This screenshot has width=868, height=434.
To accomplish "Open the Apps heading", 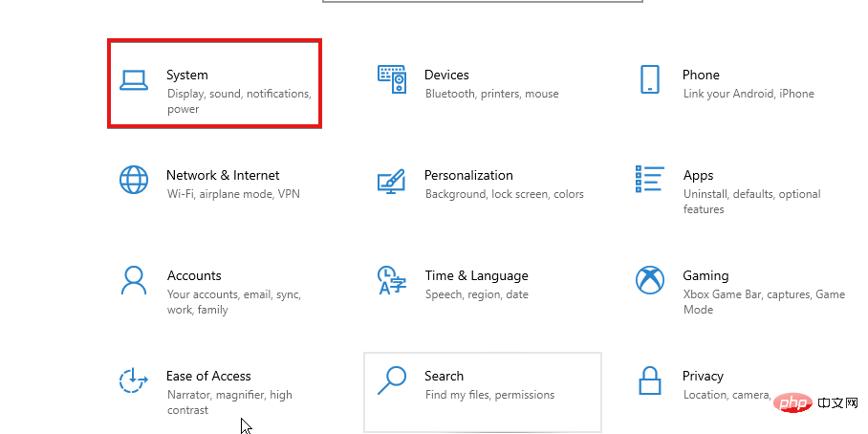I will tap(698, 176).
